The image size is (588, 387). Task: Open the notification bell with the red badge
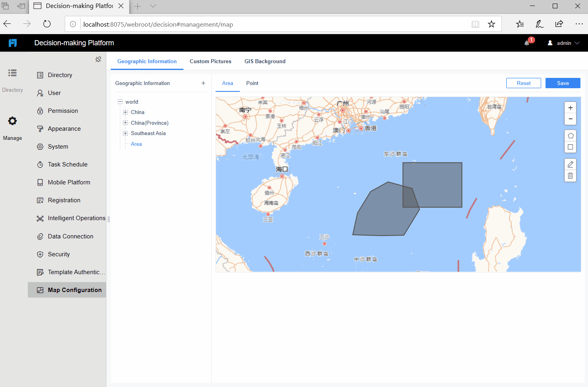(526, 43)
